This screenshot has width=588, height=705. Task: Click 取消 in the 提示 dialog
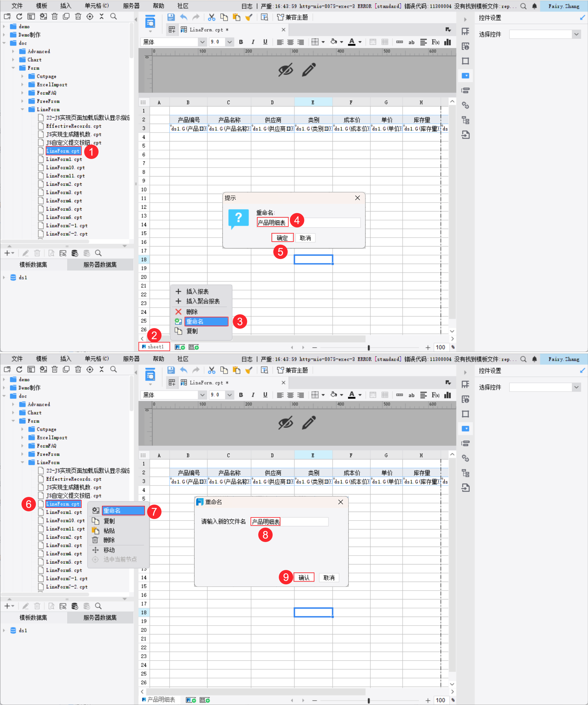click(305, 238)
